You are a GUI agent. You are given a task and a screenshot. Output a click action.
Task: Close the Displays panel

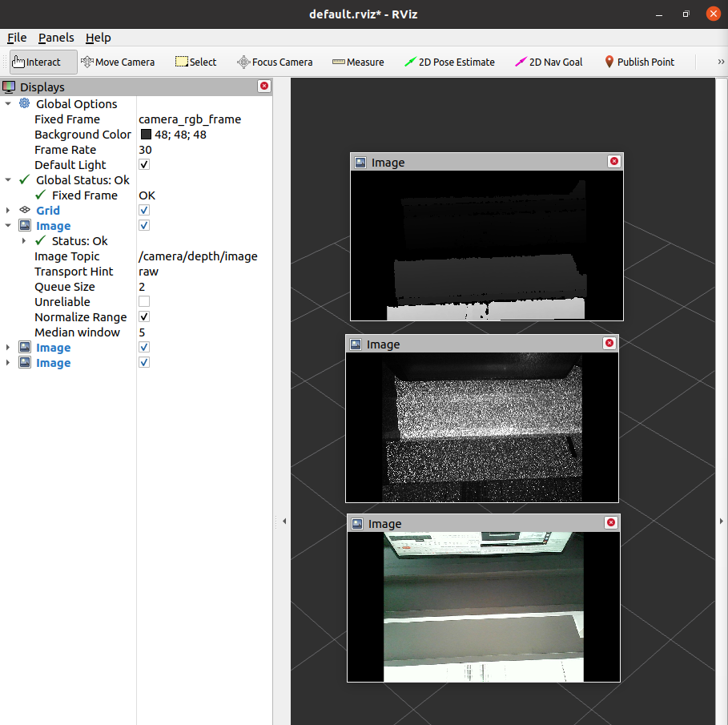pos(264,86)
